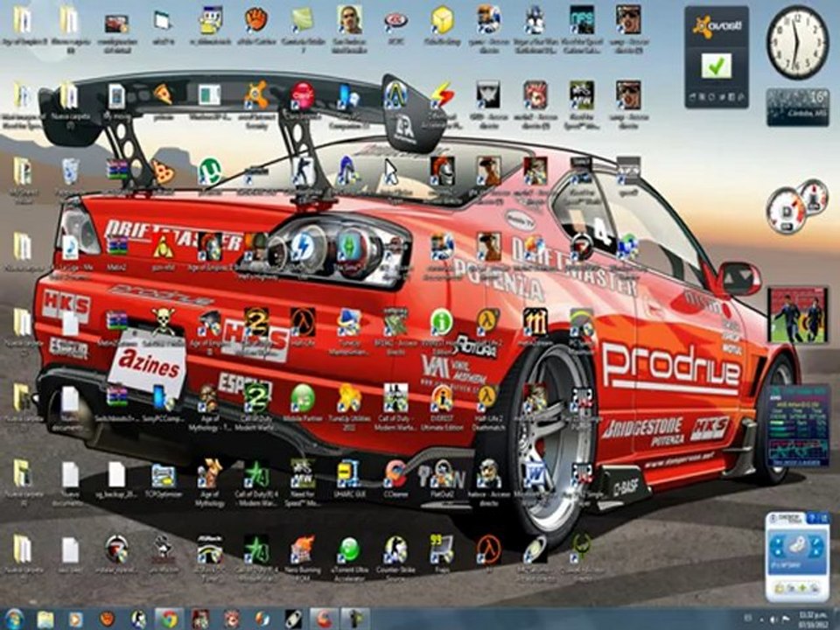Viewport: 840px width, 630px height.
Task: Launch the green µTorrent desktop shortcut
Action: click(210, 171)
